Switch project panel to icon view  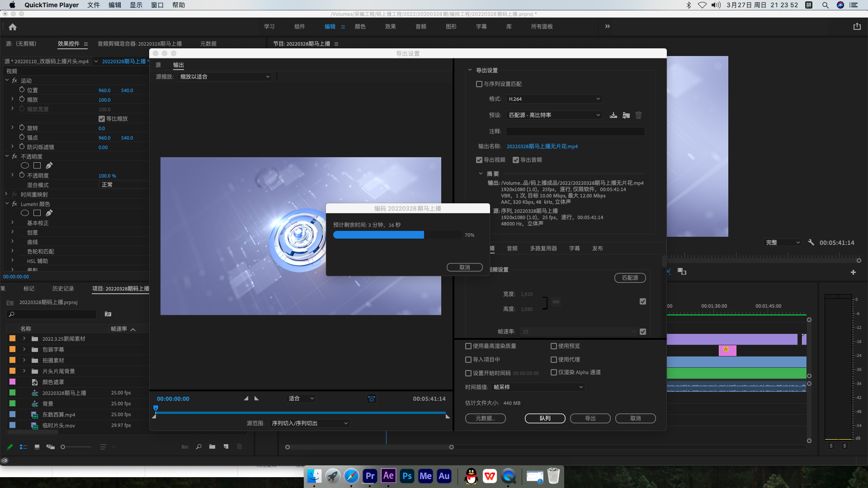pos(37,447)
